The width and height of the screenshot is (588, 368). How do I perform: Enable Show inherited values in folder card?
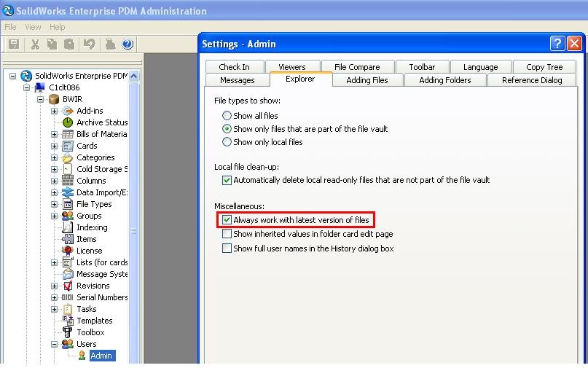point(227,234)
